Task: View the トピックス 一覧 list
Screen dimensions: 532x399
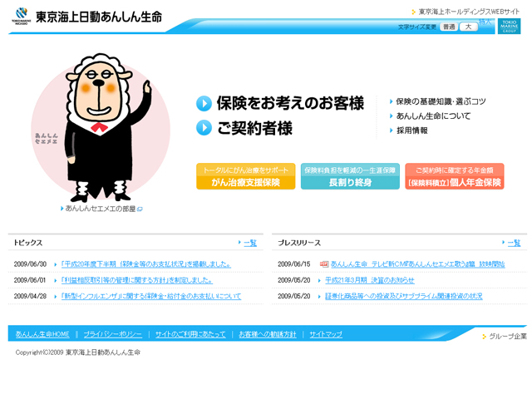Action: click(x=250, y=244)
